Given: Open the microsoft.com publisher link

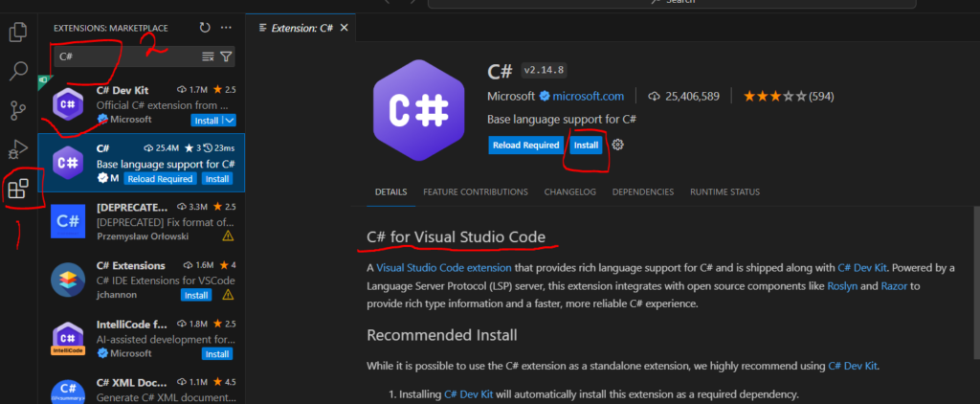Looking at the screenshot, I should coord(587,96).
